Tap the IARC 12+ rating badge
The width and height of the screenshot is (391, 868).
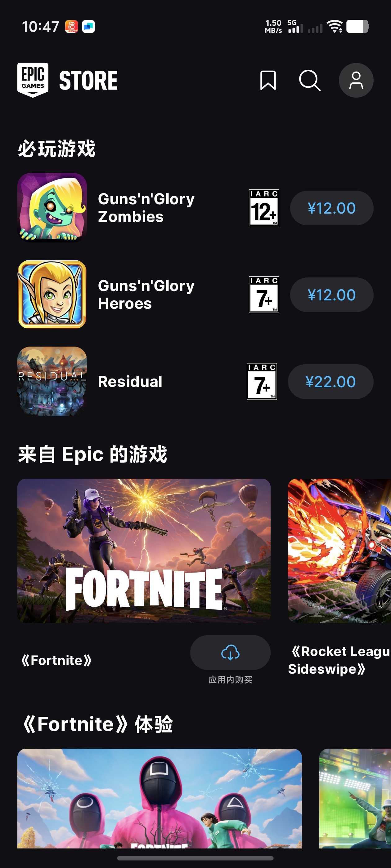click(264, 208)
